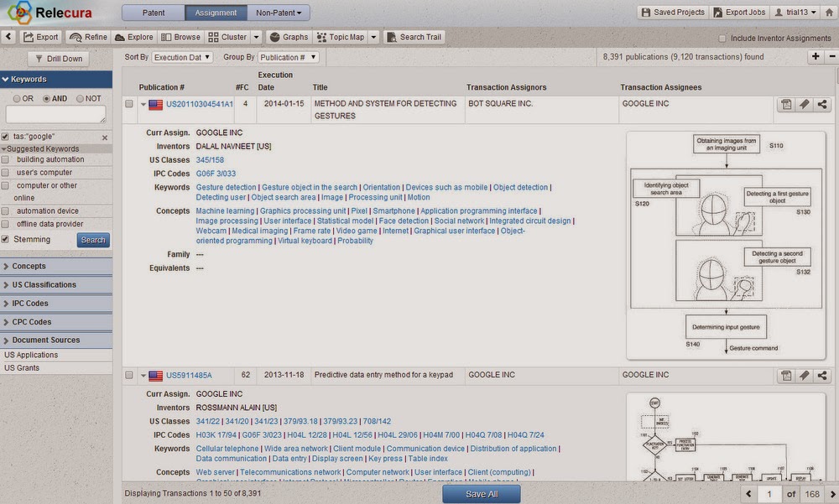Viewport: 839px width, 504px height.
Task: Expand the US Classifications panel
Action: [x=56, y=284]
